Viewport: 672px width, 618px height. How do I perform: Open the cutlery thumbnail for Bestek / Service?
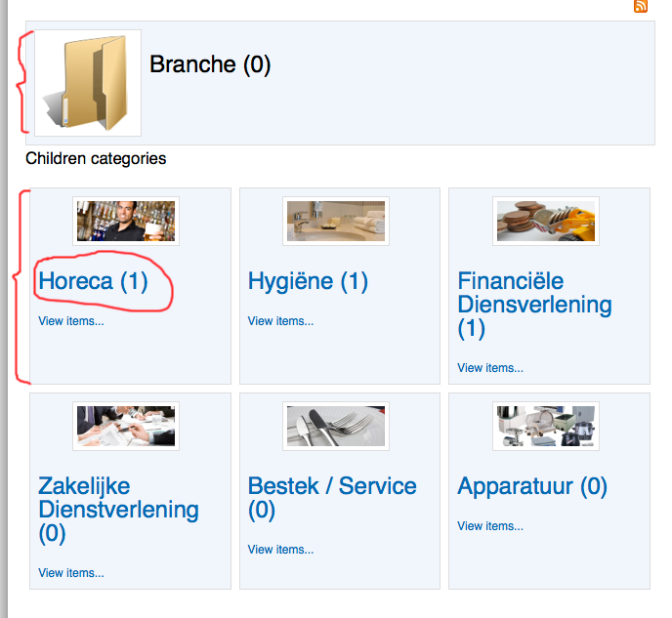[x=336, y=426]
